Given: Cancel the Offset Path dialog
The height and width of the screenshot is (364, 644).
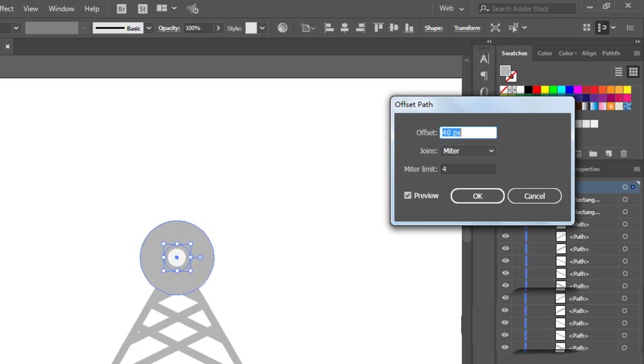Looking at the screenshot, I should coord(535,196).
